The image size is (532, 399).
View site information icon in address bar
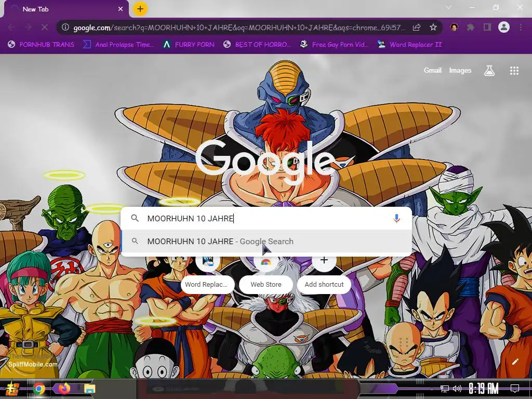tap(65, 27)
